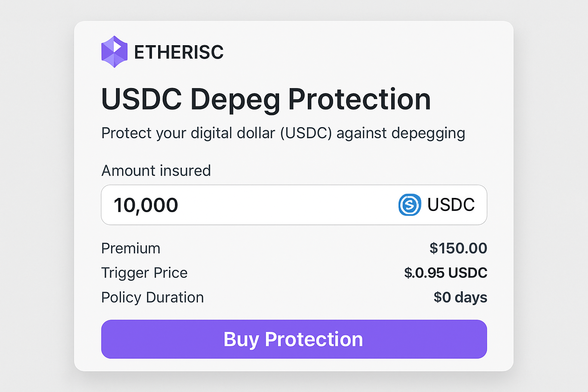The image size is (588, 392).
Task: Click the Buy Protection button
Action: point(294,339)
